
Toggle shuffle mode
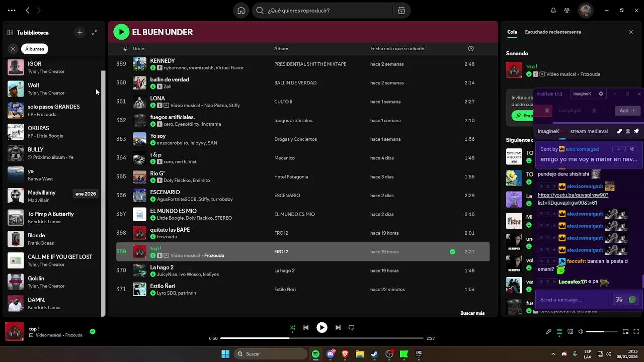(292, 327)
